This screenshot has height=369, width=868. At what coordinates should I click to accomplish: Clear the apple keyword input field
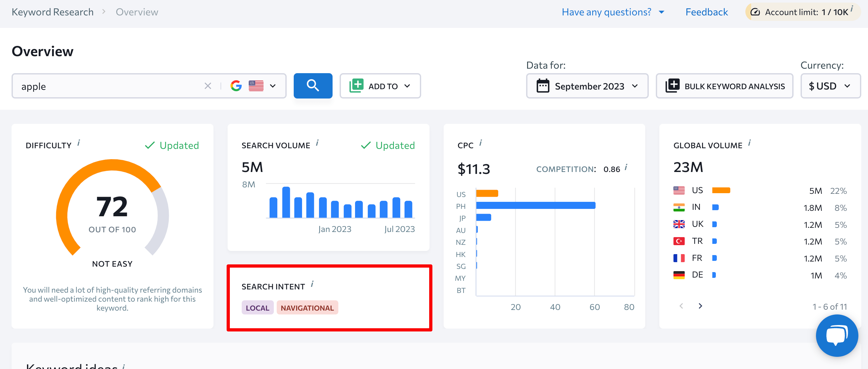pos(209,86)
